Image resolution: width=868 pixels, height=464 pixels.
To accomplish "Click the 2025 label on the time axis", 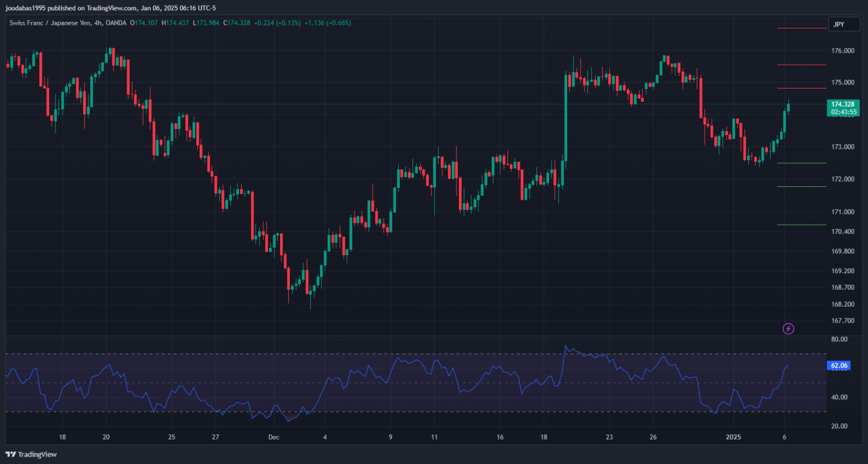I will (734, 437).
